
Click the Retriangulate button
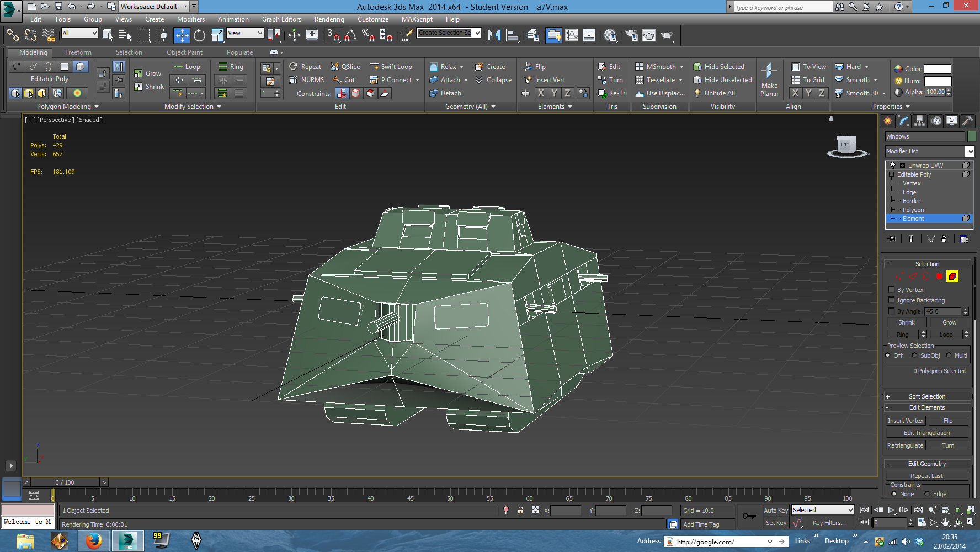pos(905,445)
